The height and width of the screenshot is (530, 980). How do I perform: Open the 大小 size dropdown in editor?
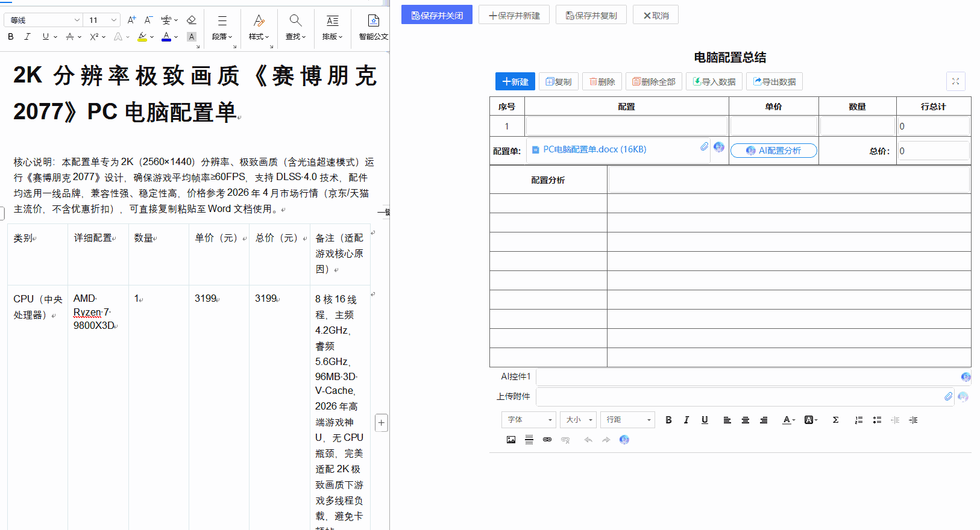pos(579,420)
